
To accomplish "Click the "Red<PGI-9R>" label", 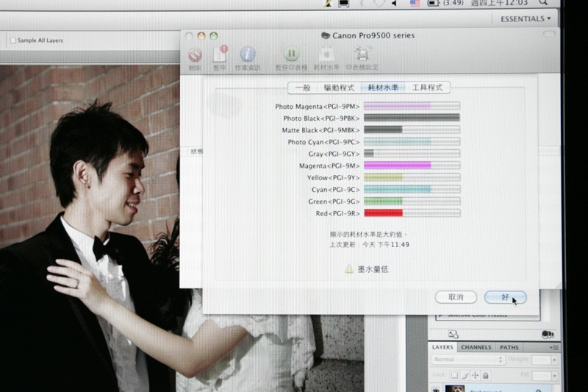I will [x=337, y=213].
